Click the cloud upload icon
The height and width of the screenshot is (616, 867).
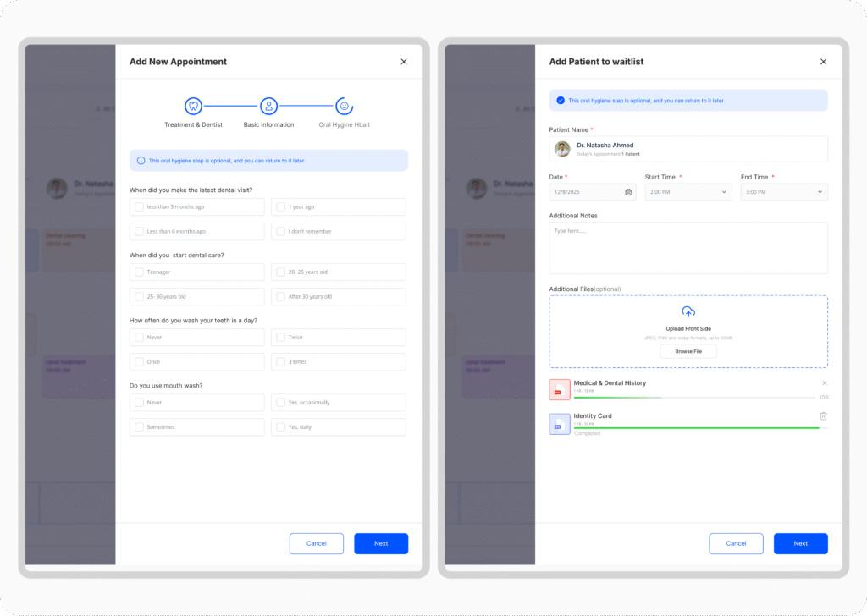pyautogui.click(x=688, y=312)
